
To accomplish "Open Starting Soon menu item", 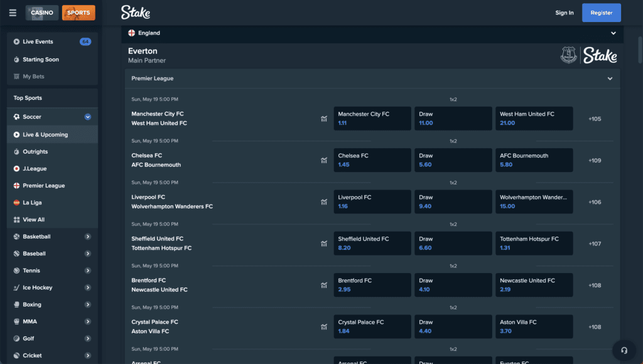I will coord(53,60).
